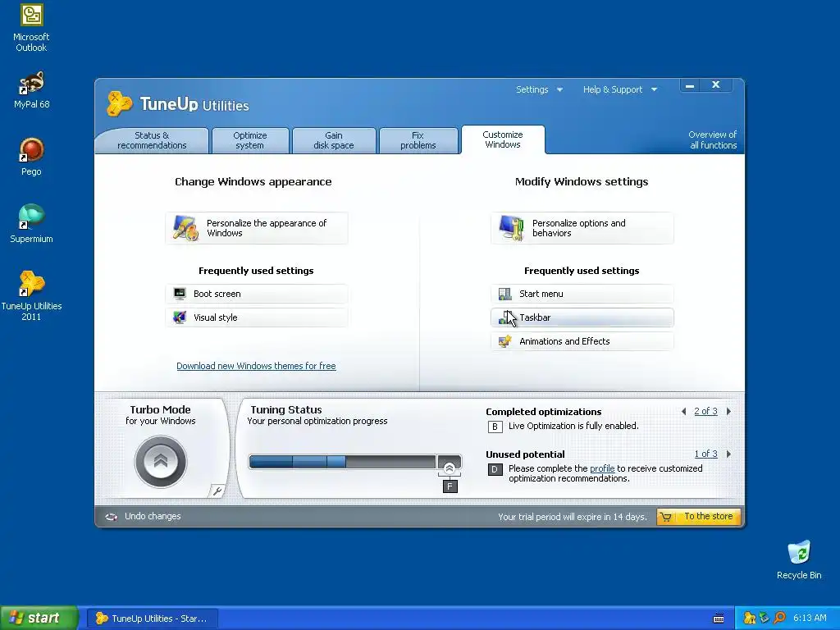Click the Undo changes icon

(112, 517)
